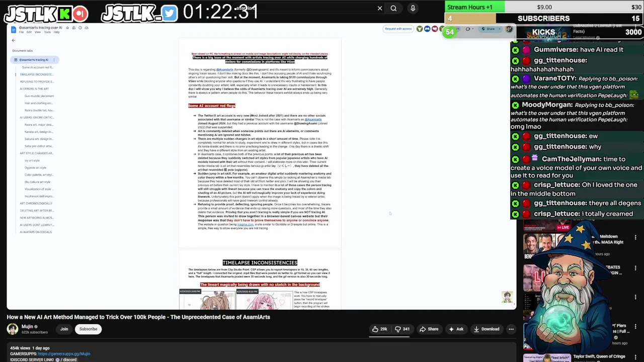Open Taylor Swift, Queen of Cringe recommendation
This screenshot has width=644, height=362.
point(599,356)
